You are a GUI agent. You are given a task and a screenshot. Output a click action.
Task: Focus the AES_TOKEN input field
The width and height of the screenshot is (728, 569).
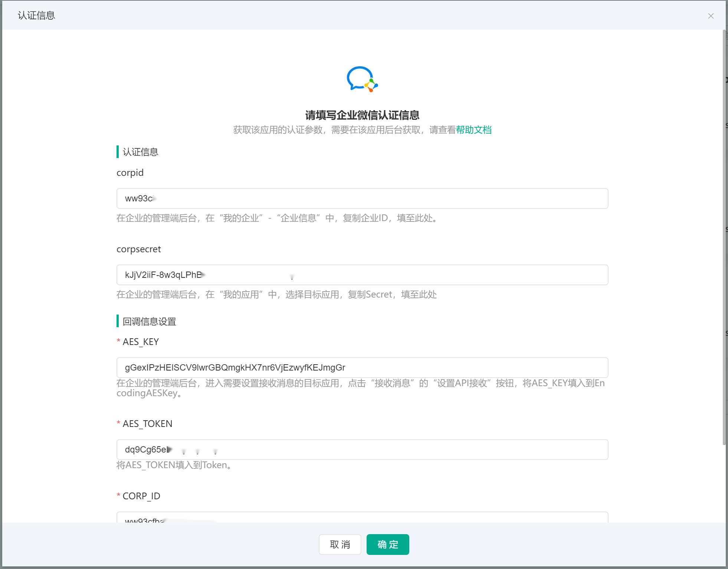(x=362, y=450)
